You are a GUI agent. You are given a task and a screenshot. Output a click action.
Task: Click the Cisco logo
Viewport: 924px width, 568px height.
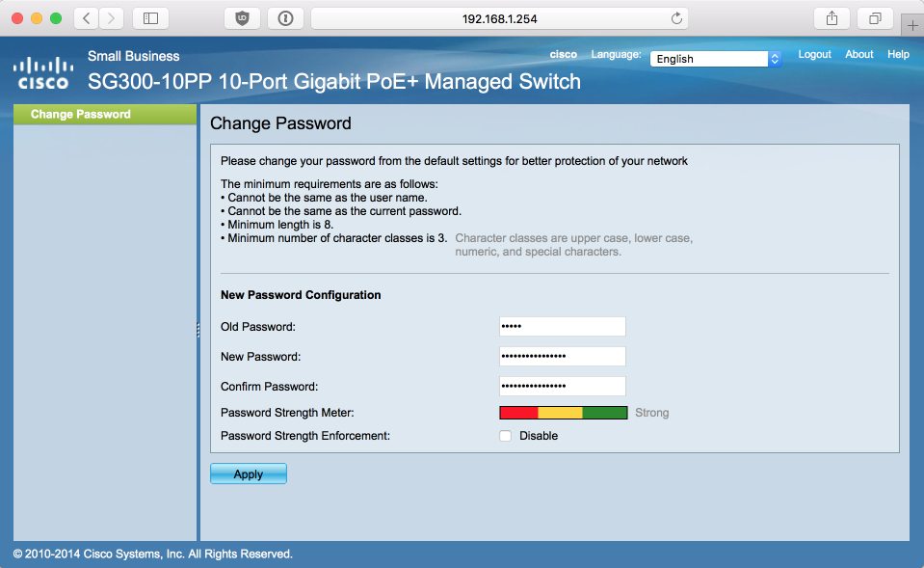43,73
